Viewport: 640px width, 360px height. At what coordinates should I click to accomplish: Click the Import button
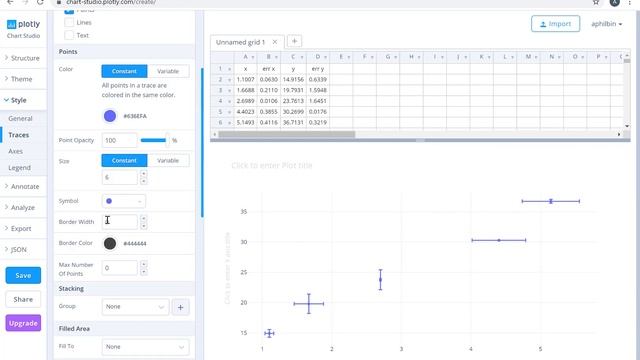(x=556, y=24)
